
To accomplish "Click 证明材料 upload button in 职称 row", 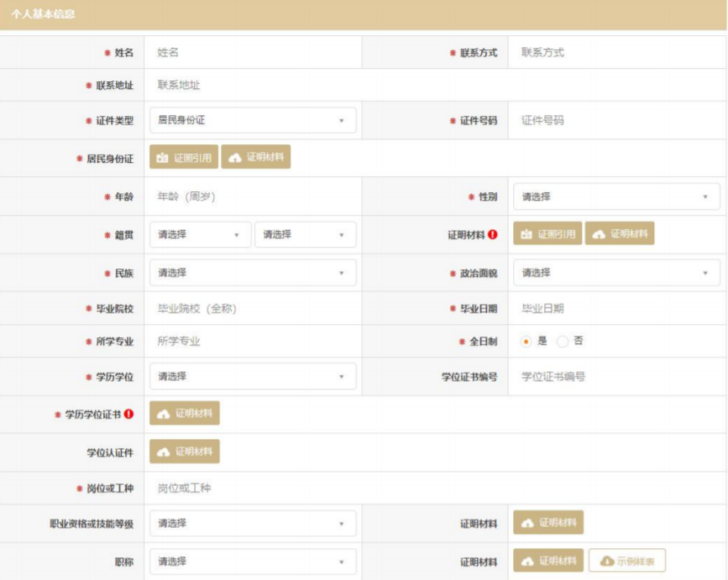I will (548, 561).
